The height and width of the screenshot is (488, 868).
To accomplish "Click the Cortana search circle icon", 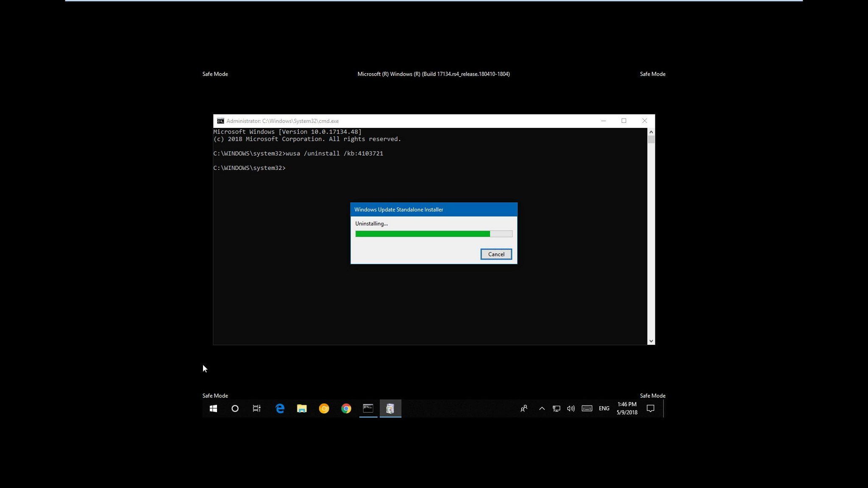I will [235, 408].
